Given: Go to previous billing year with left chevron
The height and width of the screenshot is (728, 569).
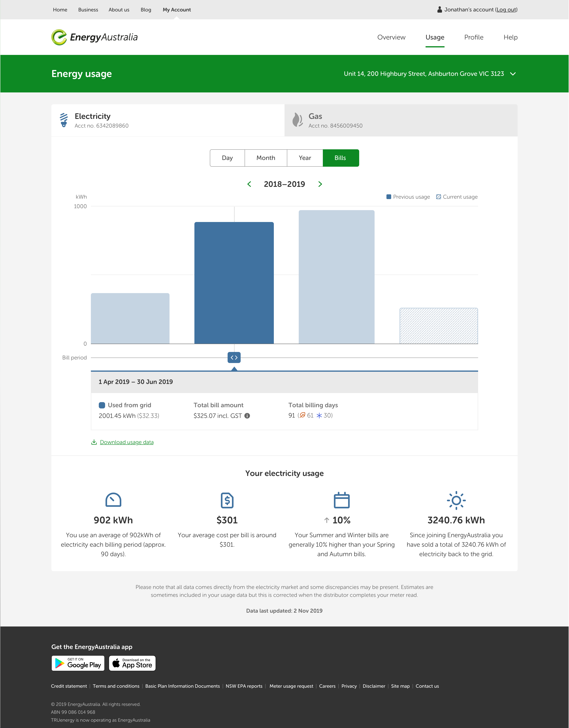Looking at the screenshot, I should coord(249,184).
